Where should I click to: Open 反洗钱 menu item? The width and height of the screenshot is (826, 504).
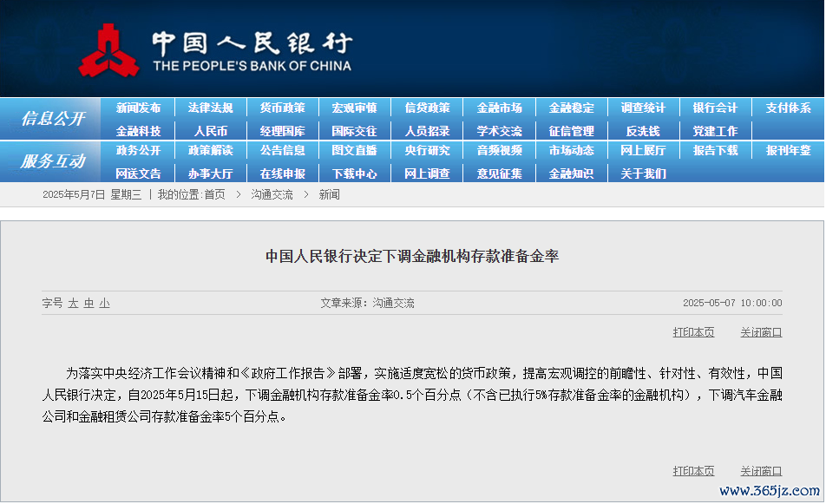[x=643, y=131]
